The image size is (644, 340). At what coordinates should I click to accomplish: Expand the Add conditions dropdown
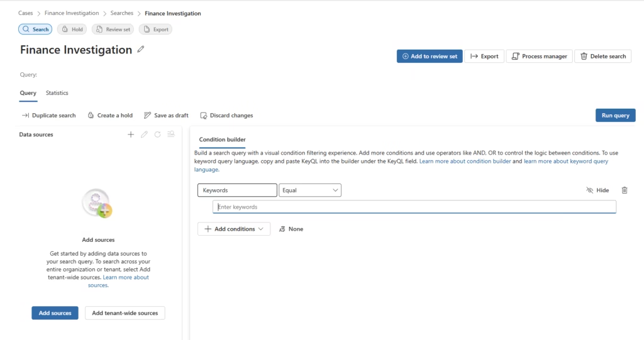[234, 229]
